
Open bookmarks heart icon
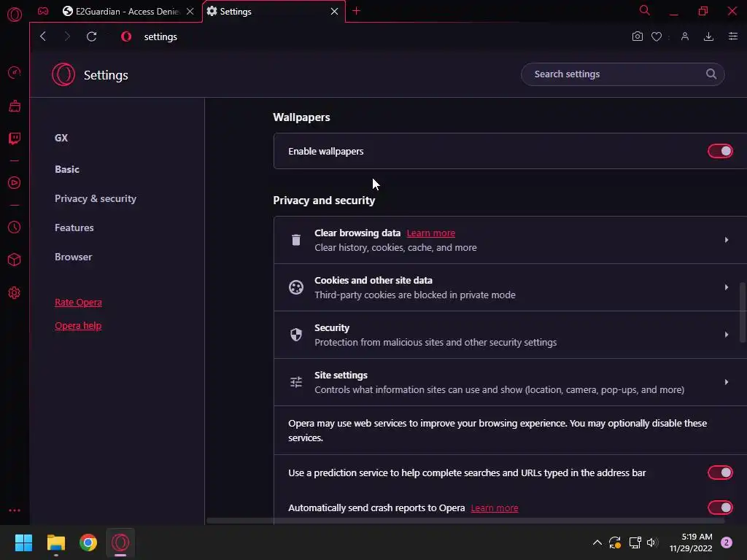click(657, 36)
